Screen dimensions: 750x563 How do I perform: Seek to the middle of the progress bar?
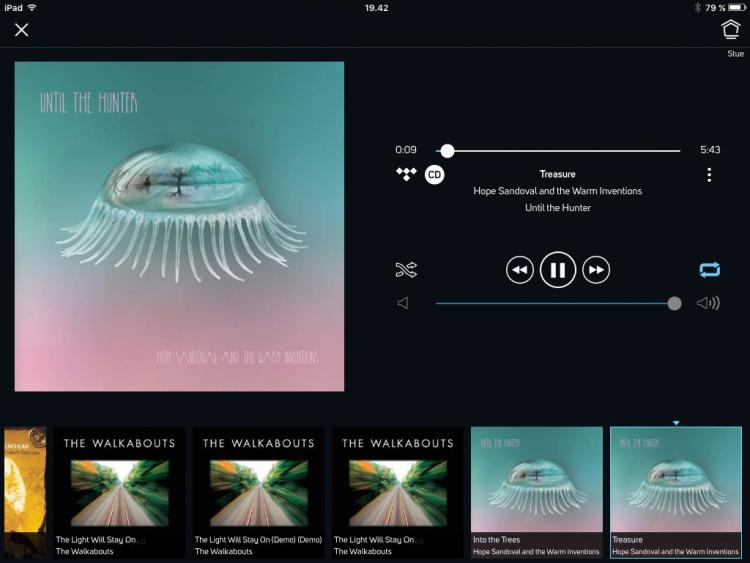point(558,151)
